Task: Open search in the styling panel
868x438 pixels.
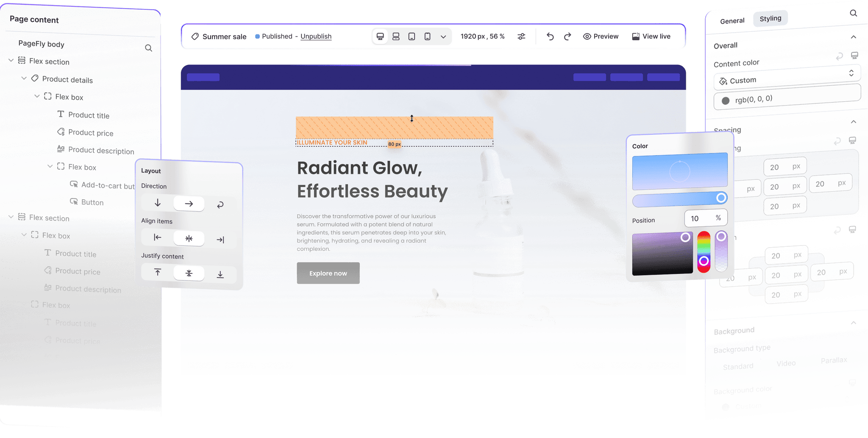Action: coord(854,13)
